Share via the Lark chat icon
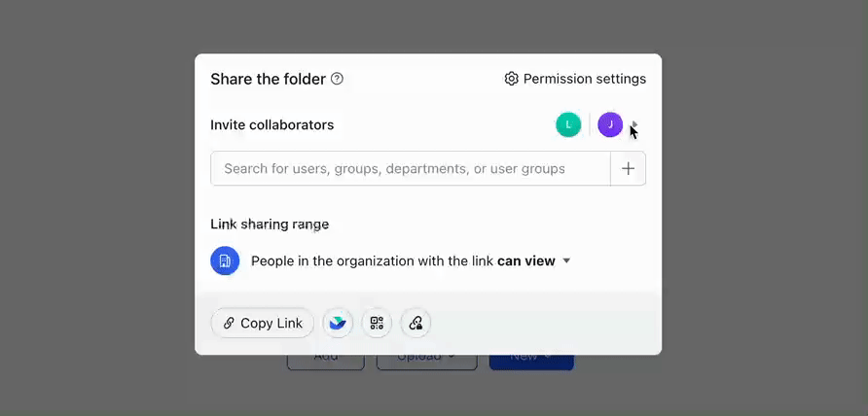The height and width of the screenshot is (416, 868). [338, 323]
